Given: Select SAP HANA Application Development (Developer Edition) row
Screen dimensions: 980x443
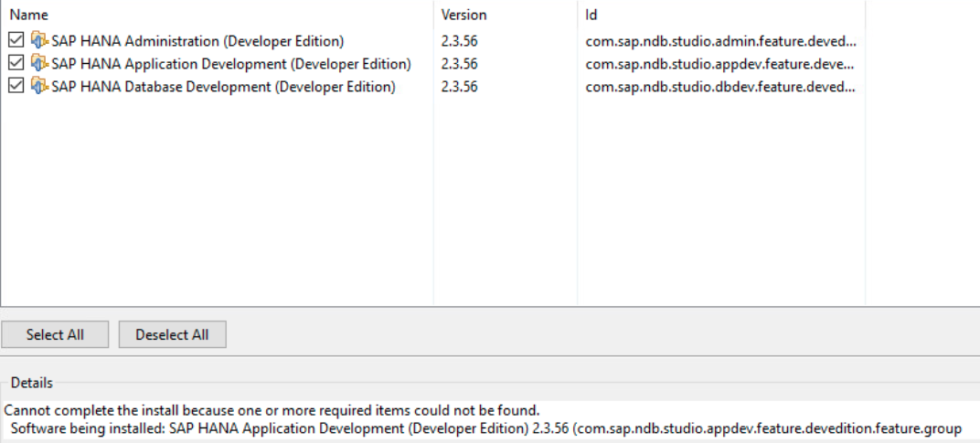Looking at the screenshot, I should [433, 64].
